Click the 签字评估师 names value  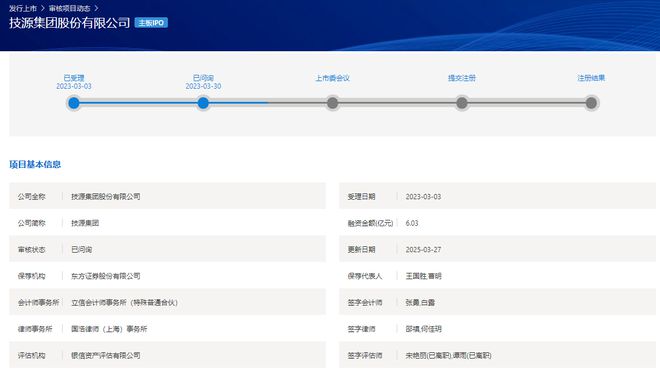[448, 356]
